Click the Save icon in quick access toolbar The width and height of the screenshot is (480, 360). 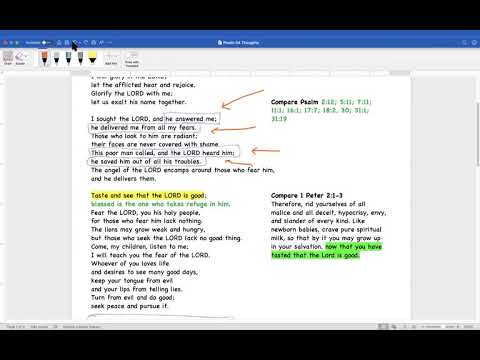click(67, 43)
